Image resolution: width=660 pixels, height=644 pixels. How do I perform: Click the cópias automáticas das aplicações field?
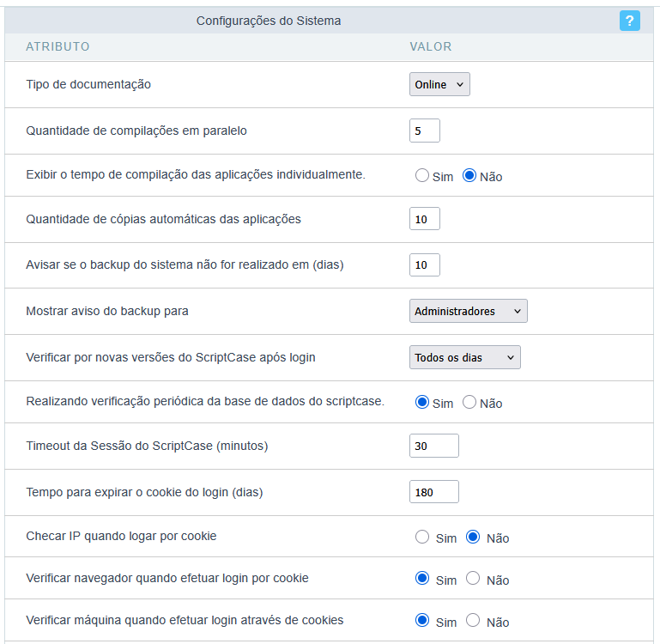point(424,219)
